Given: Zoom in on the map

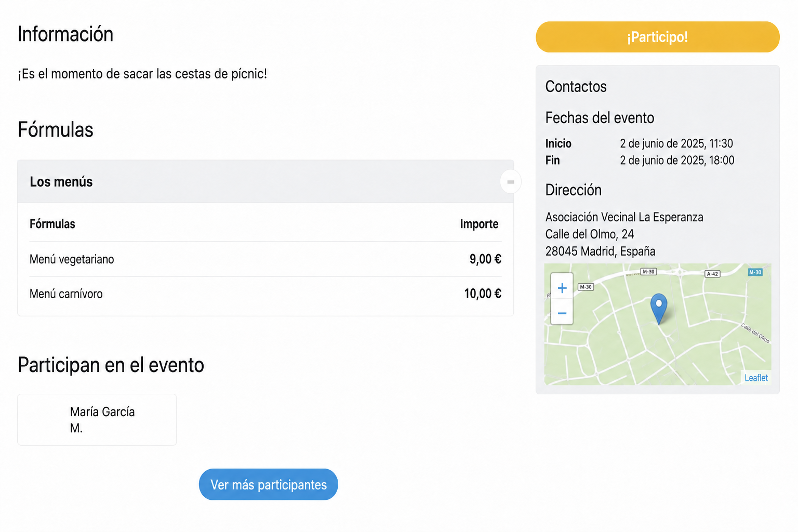Looking at the screenshot, I should point(562,287).
